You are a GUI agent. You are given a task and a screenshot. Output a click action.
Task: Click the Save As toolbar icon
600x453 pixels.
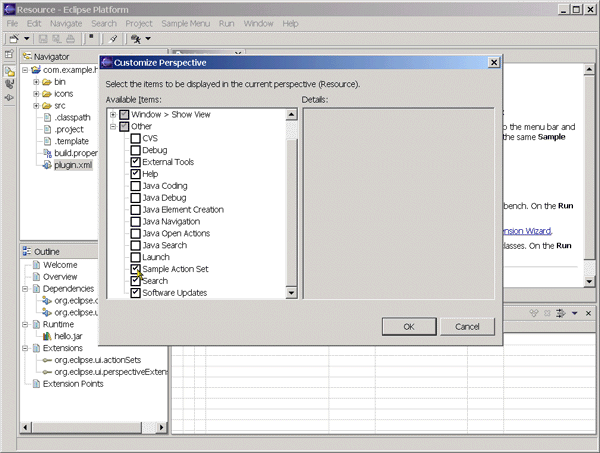pos(57,39)
